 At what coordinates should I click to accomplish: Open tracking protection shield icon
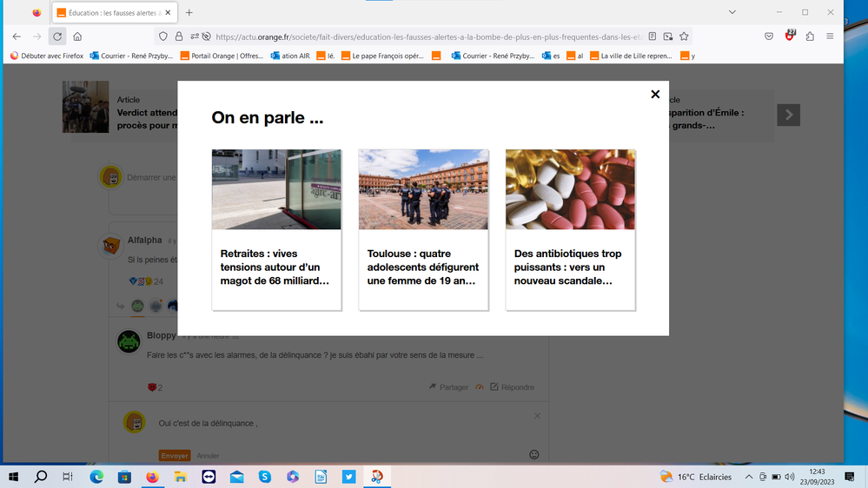(x=162, y=36)
